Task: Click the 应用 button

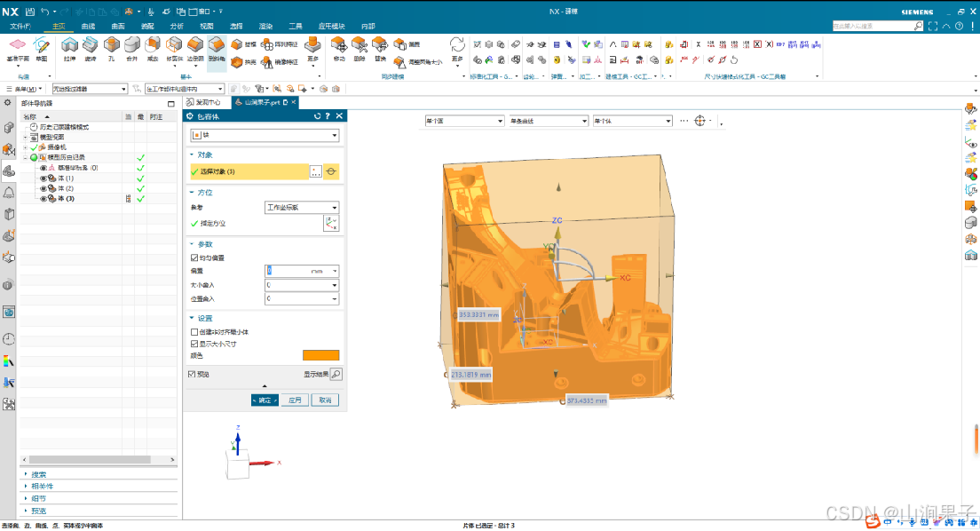Action: 295,400
